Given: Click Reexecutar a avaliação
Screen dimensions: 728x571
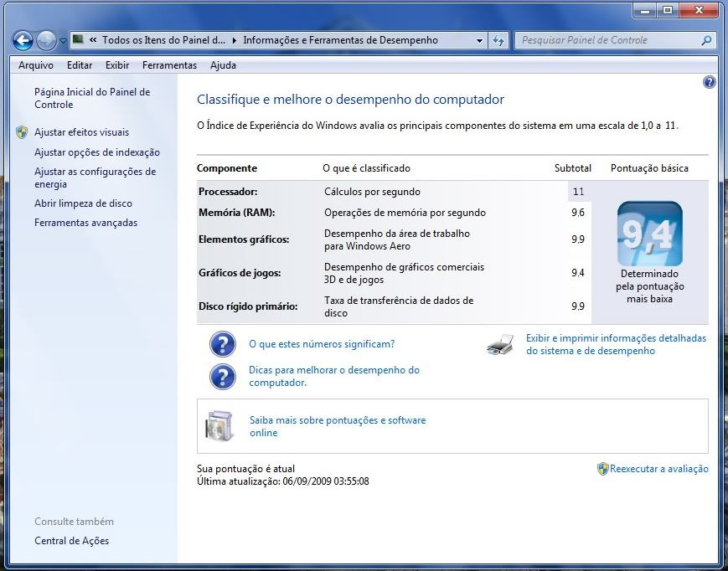Looking at the screenshot, I should coord(658,469).
